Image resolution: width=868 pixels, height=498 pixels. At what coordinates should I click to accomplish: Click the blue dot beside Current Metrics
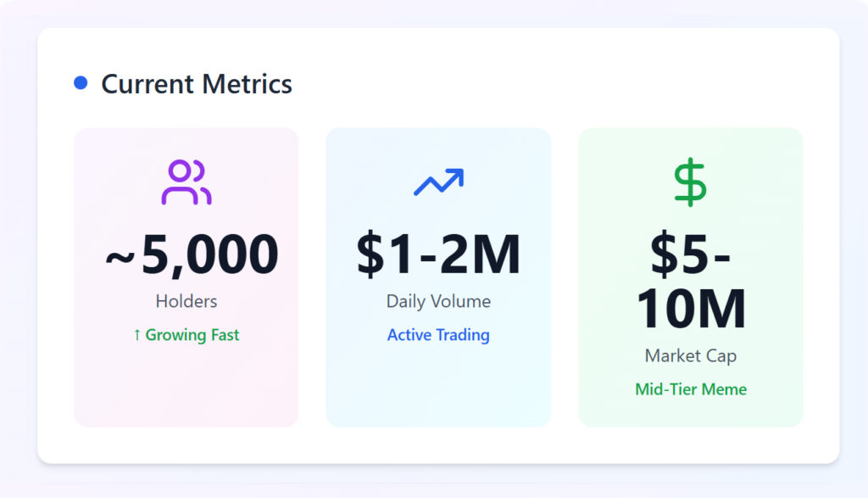81,83
